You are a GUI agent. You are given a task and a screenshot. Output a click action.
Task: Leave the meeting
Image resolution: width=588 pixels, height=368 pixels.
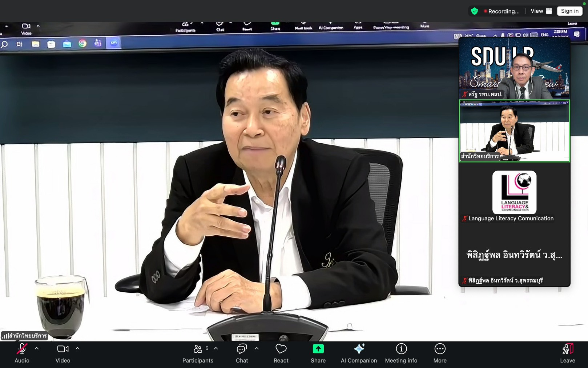pos(567,353)
